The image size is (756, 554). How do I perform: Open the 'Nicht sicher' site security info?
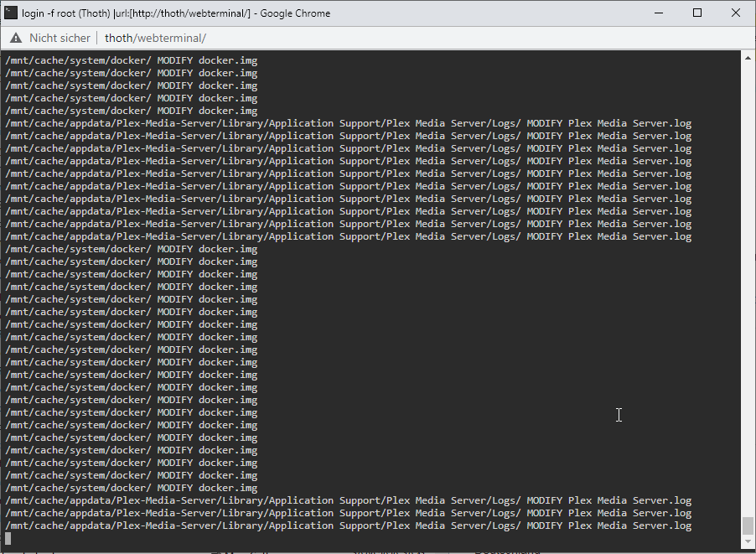tap(50, 38)
